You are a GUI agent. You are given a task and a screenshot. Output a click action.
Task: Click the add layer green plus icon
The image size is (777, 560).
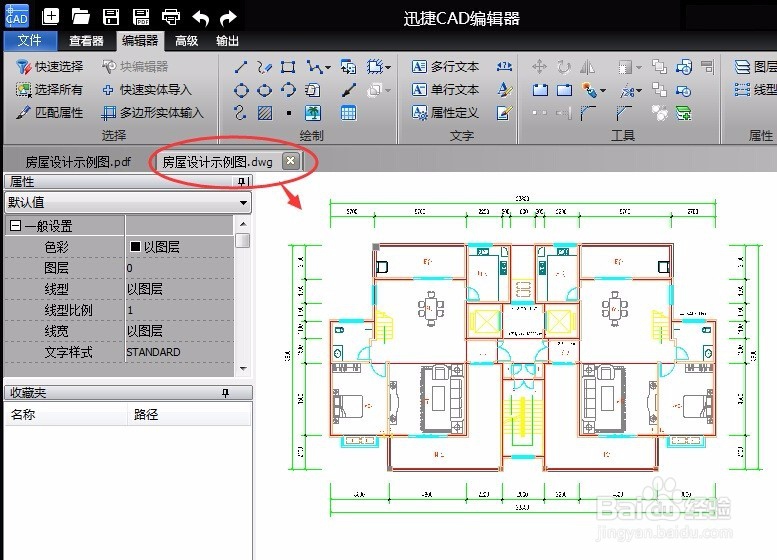[683, 113]
